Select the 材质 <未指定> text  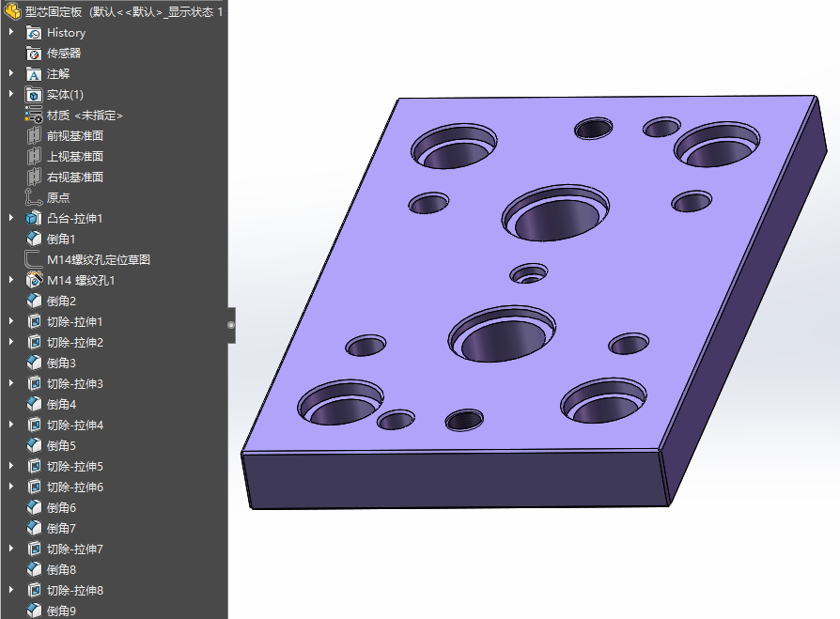pos(85,116)
